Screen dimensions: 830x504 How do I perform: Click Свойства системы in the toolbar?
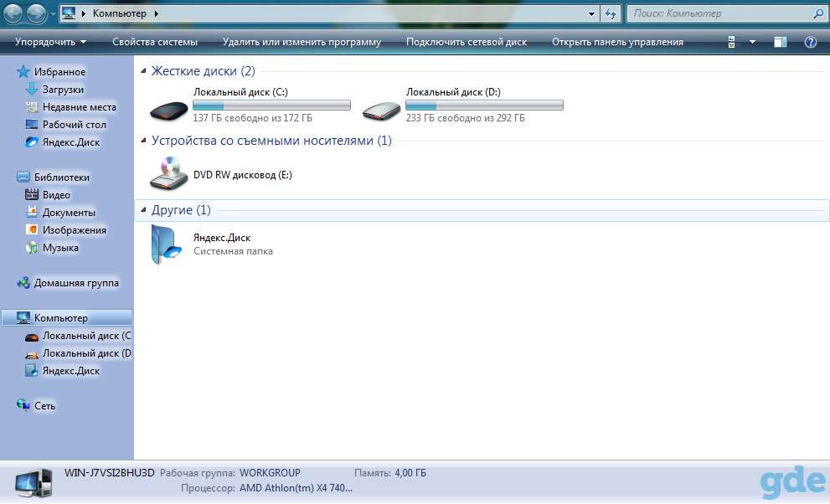155,42
